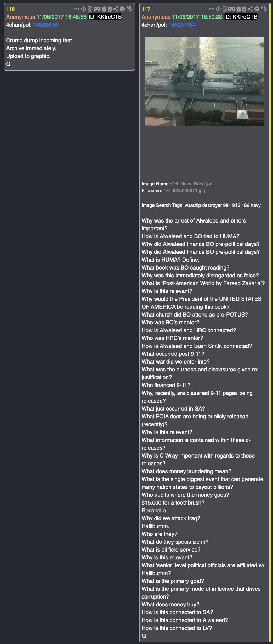Click the four-way move icon on post 116
The width and height of the screenshot is (273, 644).
[84, 9]
